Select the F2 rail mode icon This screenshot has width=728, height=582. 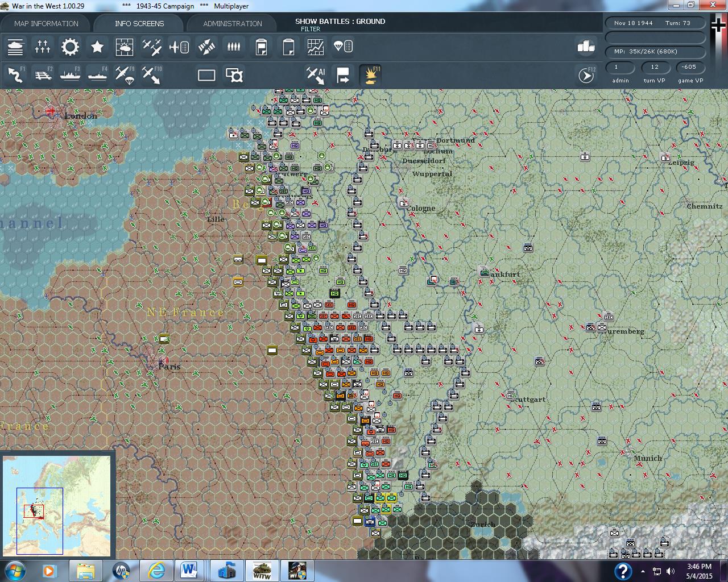tap(43, 74)
